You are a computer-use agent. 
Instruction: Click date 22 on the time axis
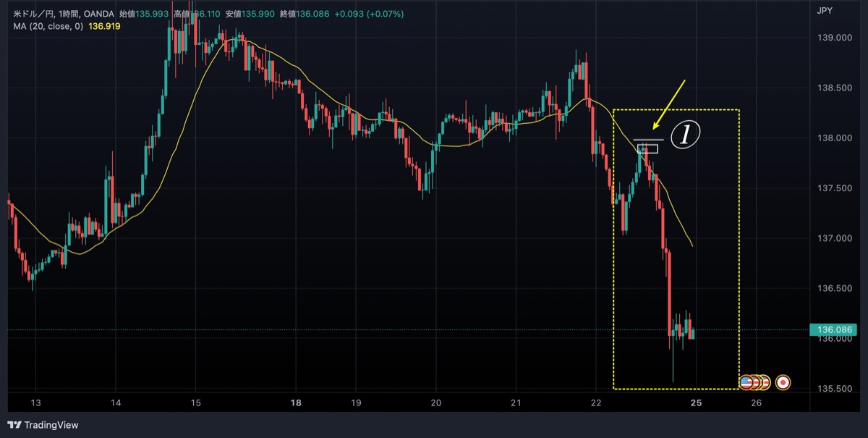click(x=595, y=403)
